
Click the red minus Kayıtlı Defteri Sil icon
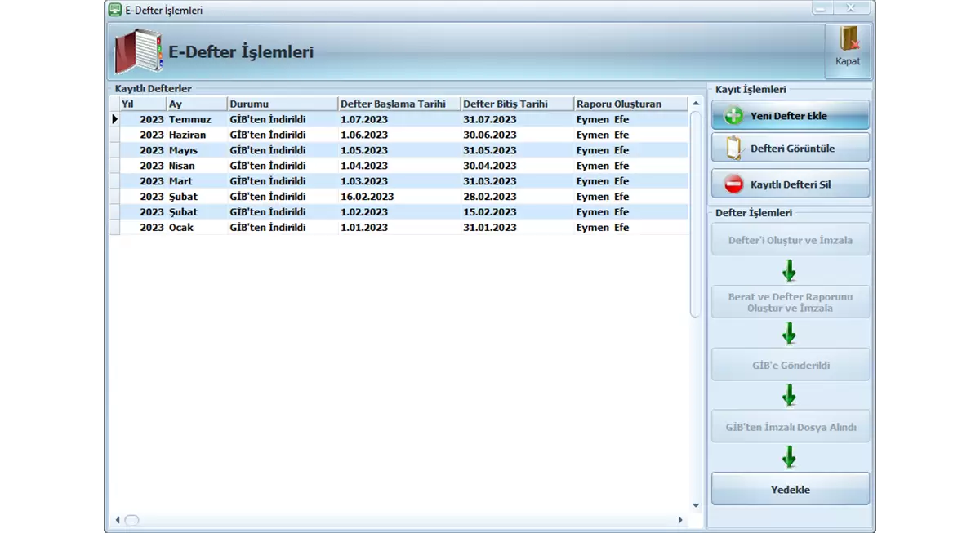[x=733, y=184]
